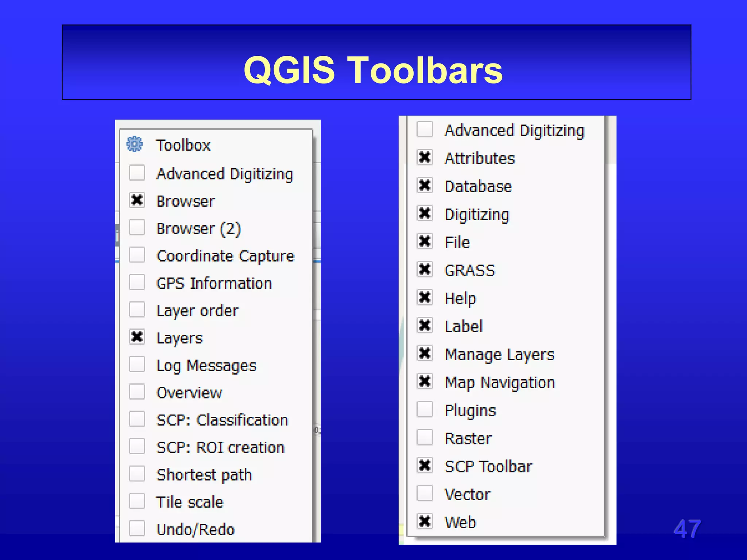Uncheck the Database toolbar checkbox
Screen dimensions: 747x560
click(x=425, y=185)
